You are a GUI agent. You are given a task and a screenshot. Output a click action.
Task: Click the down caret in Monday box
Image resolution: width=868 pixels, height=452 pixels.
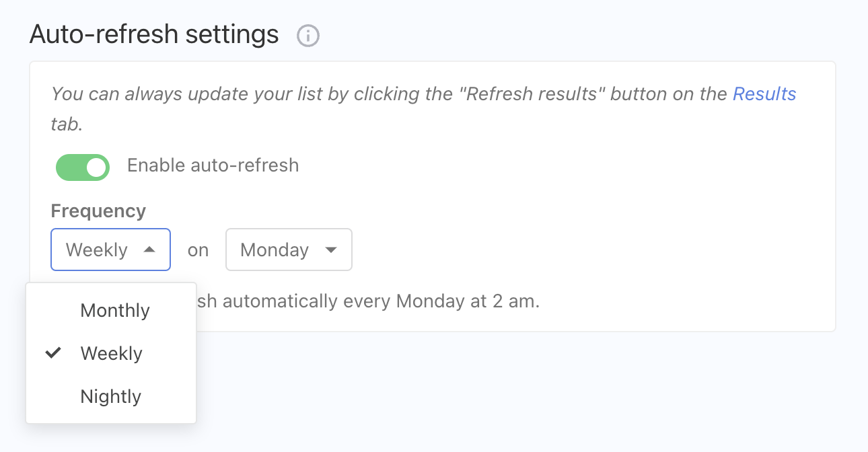330,250
